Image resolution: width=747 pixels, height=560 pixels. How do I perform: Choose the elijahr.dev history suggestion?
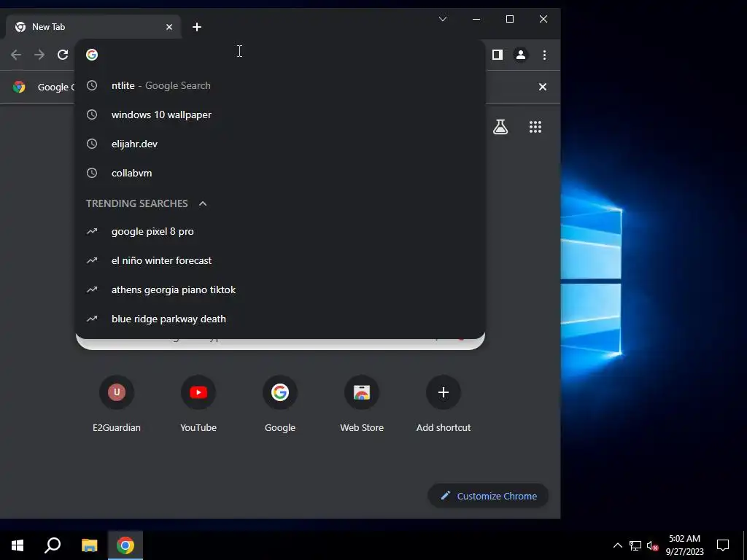tap(280, 144)
